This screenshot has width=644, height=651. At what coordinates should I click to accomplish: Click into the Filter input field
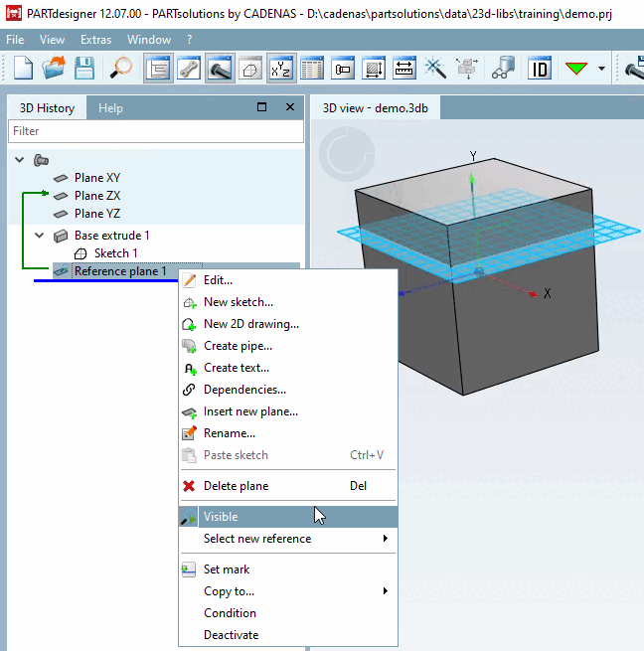click(x=156, y=131)
